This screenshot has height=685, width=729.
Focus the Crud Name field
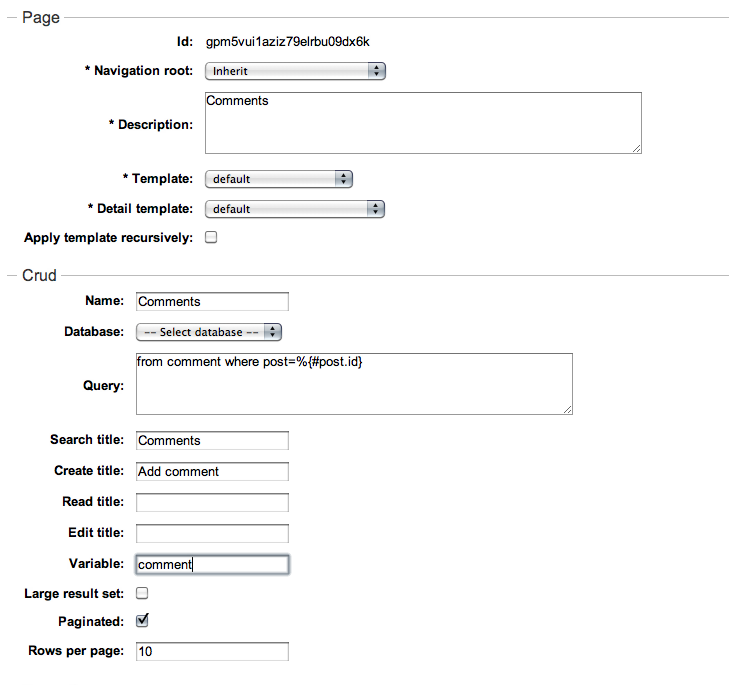(x=212, y=301)
